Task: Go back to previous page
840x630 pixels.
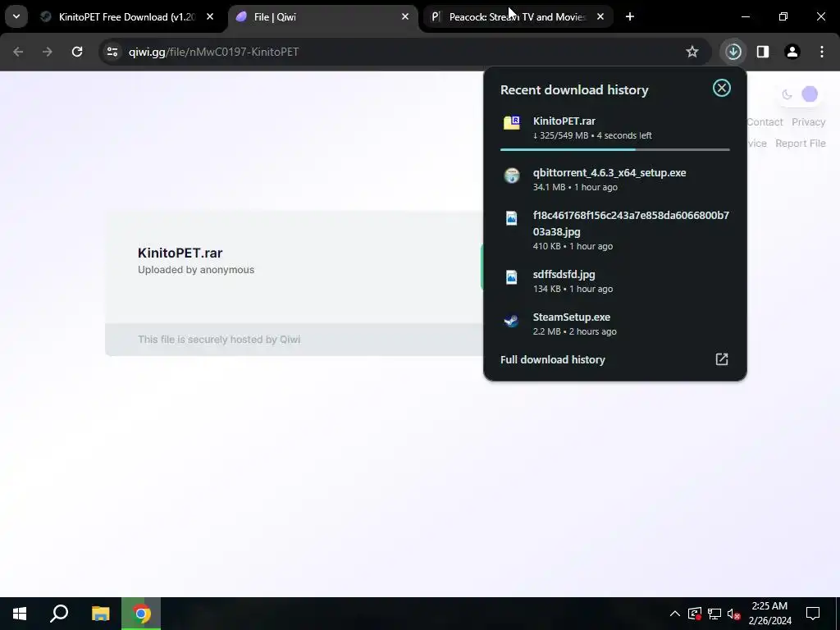Action: point(18,52)
